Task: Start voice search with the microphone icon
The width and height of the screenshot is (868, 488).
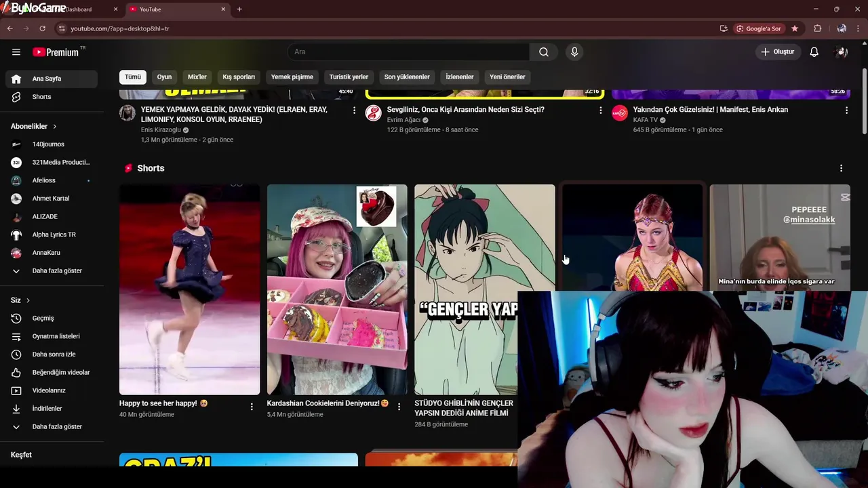Action: pos(574,52)
